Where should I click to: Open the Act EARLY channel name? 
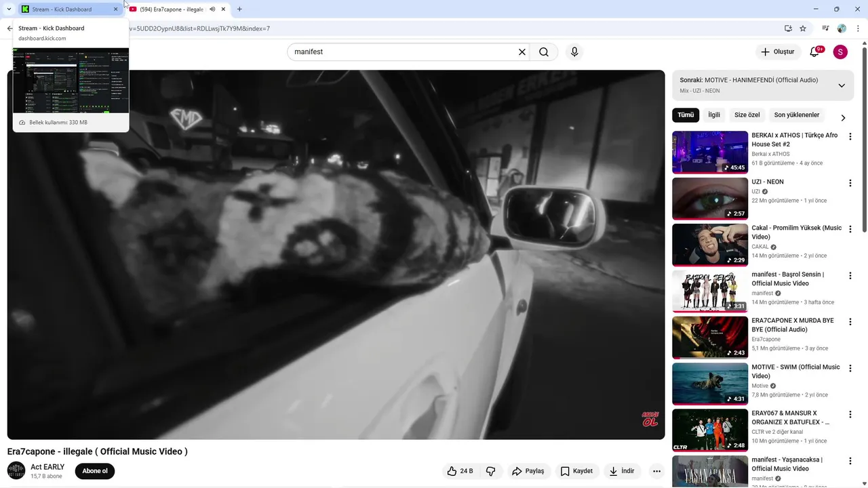click(47, 467)
